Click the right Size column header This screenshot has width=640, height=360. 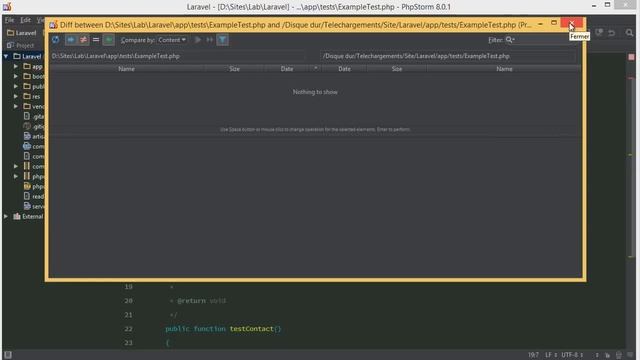coord(397,69)
